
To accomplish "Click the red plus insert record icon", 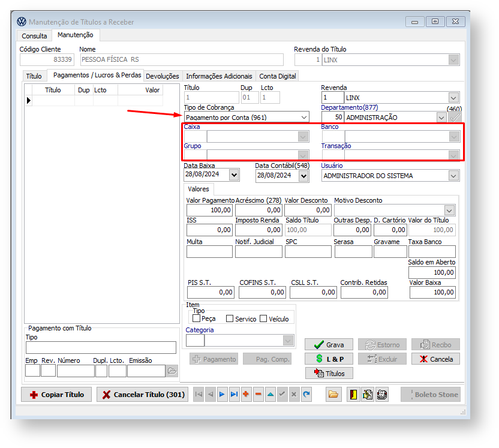I will (x=246, y=395).
